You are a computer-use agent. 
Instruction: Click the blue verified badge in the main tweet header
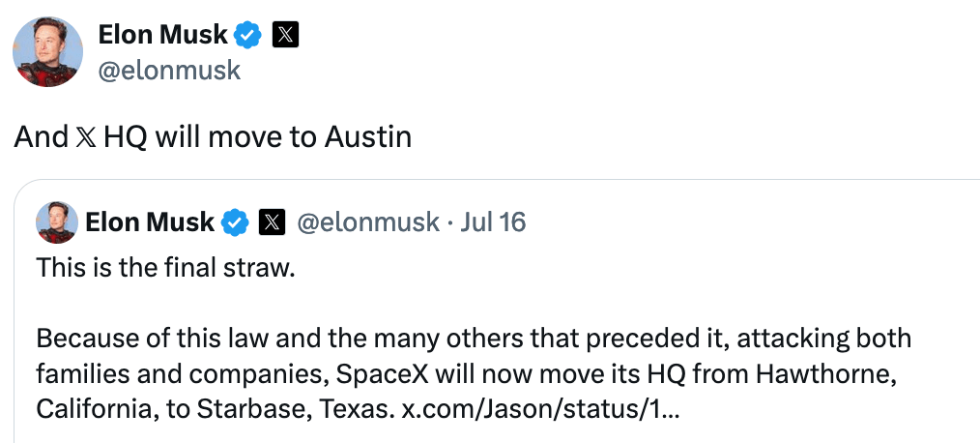coord(248,36)
